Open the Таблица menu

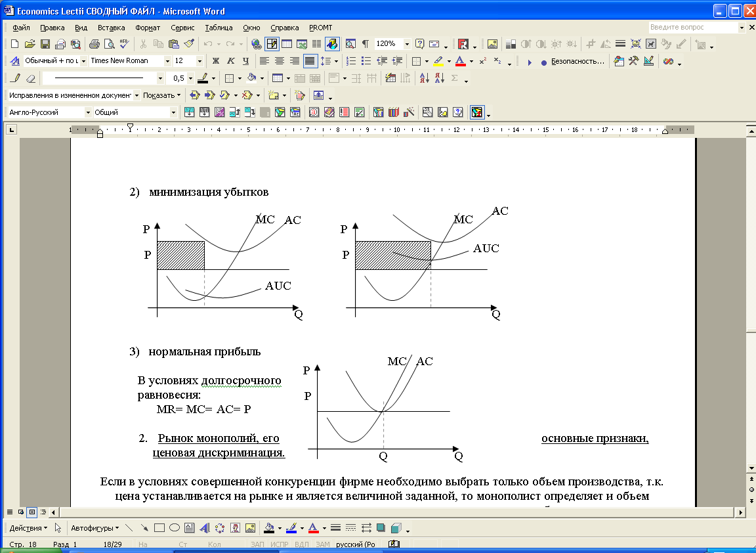[x=219, y=28]
